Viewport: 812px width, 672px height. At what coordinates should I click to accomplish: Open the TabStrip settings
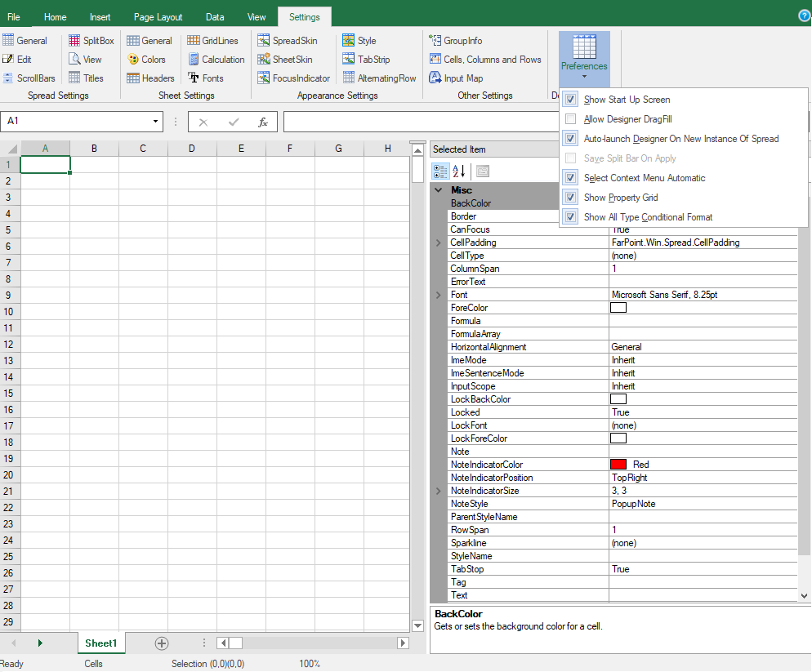(366, 59)
